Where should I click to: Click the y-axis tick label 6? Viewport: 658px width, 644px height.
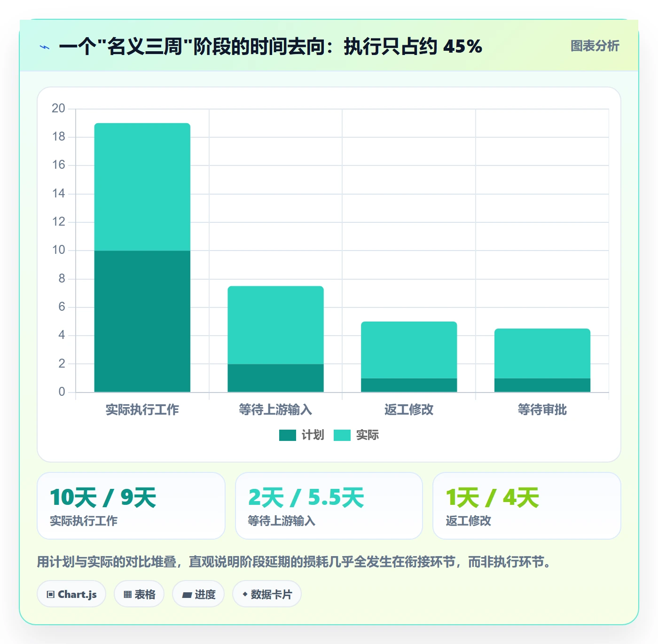pyautogui.click(x=62, y=307)
